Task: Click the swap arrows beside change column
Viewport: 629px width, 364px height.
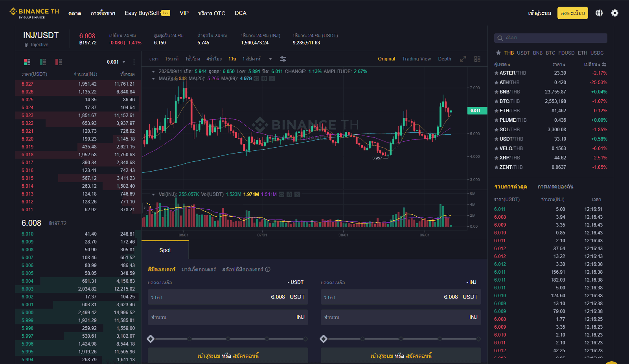Action: coord(604,64)
